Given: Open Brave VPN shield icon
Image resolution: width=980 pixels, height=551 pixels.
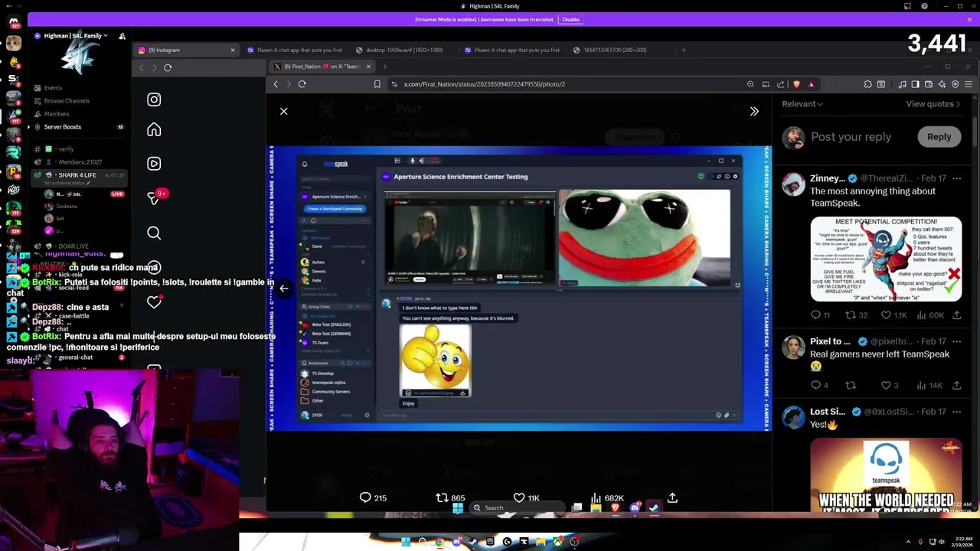Looking at the screenshot, I should click(955, 84).
